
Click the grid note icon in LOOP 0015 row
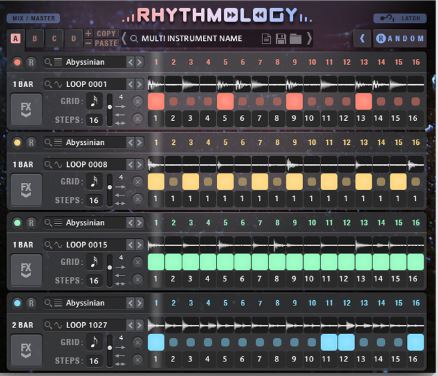click(94, 262)
